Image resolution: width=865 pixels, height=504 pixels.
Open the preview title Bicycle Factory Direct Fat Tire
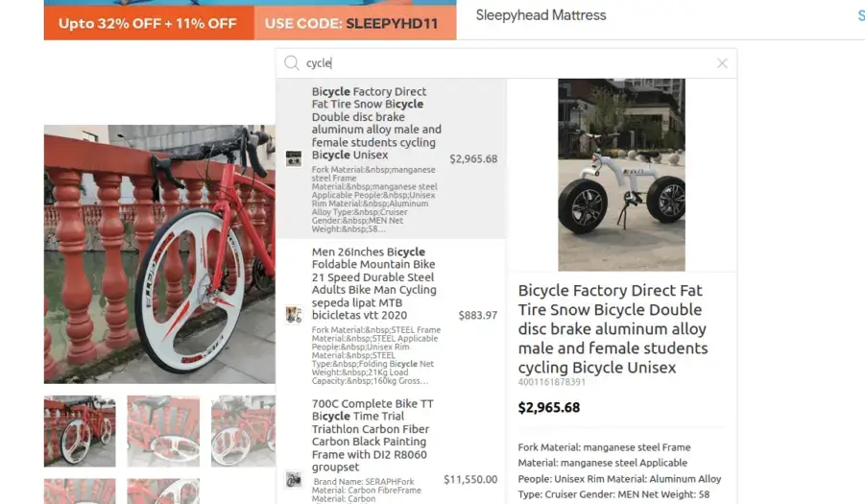613,328
